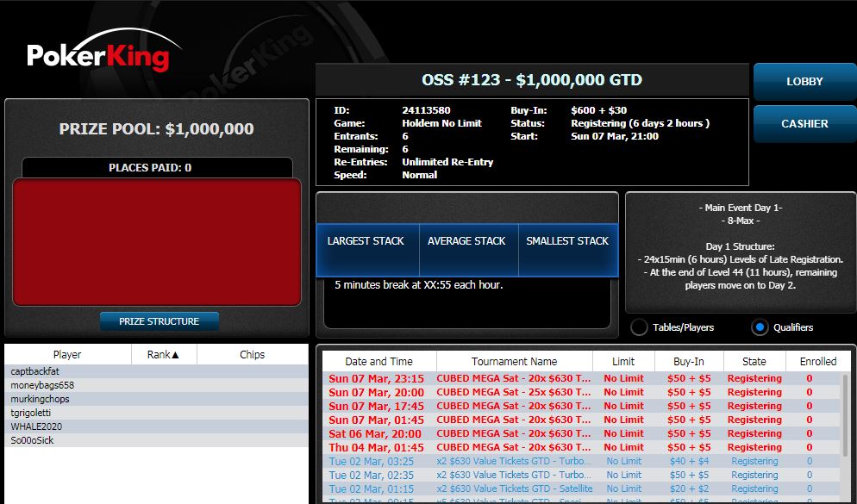
Task: Select qualifier on Sun 07 Mar, 20:00
Action: (x=581, y=392)
